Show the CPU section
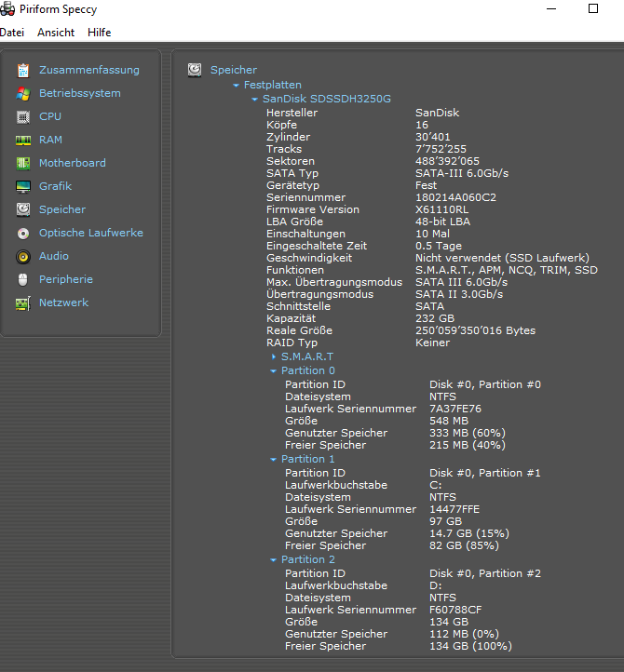Viewport: 624px width, 672px height. [x=50, y=116]
